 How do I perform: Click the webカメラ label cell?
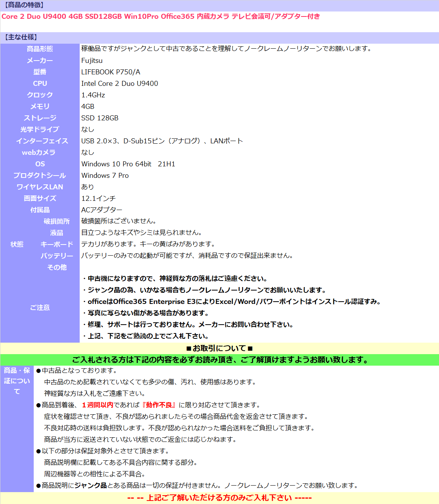tap(40, 153)
